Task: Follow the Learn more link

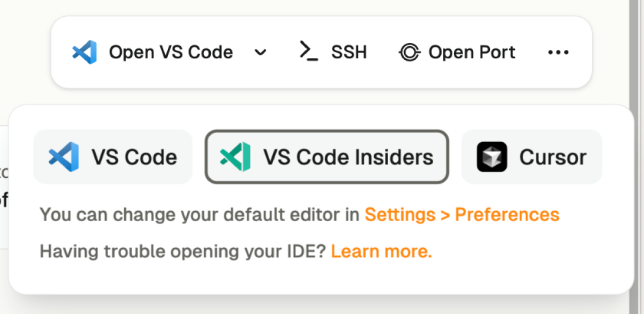Action: [382, 251]
